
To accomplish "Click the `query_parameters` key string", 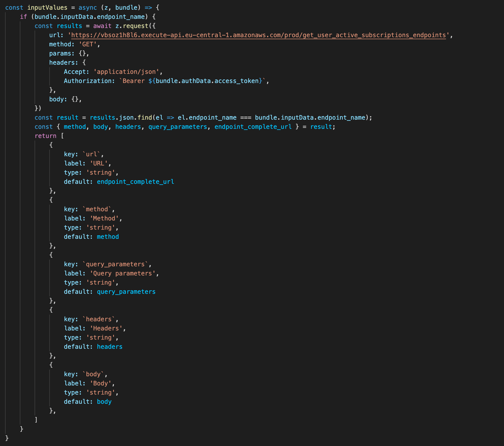I will 115,264.
